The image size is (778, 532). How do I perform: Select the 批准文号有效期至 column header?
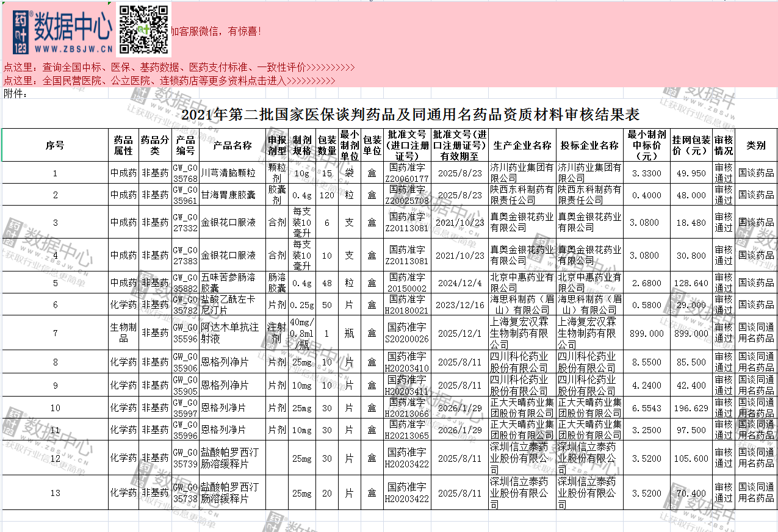(x=461, y=145)
